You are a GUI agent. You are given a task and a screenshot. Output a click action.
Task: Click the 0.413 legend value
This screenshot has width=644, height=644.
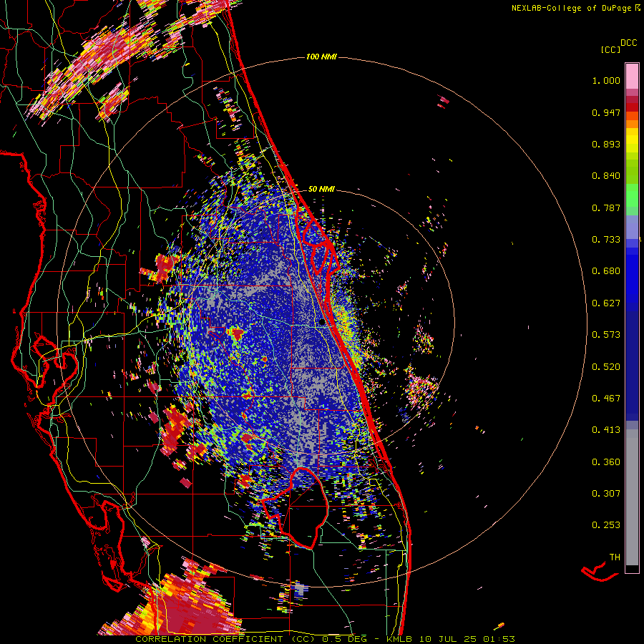[x=606, y=430]
